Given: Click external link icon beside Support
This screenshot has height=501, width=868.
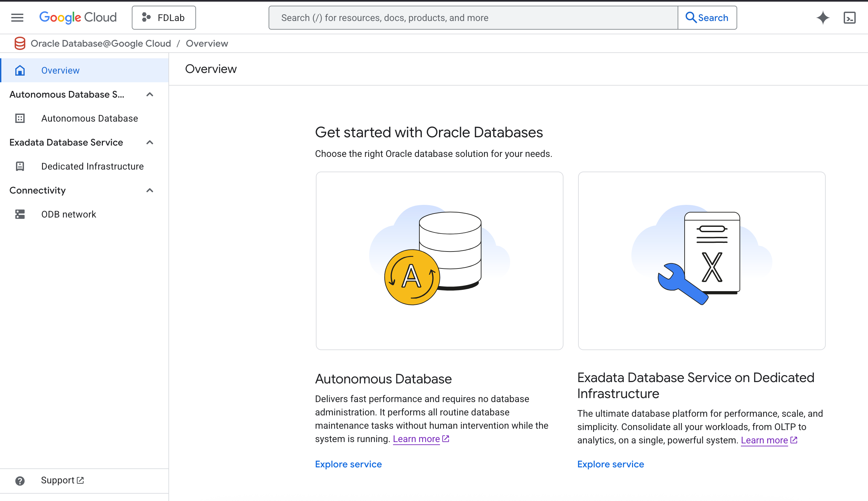Looking at the screenshot, I should tap(81, 480).
